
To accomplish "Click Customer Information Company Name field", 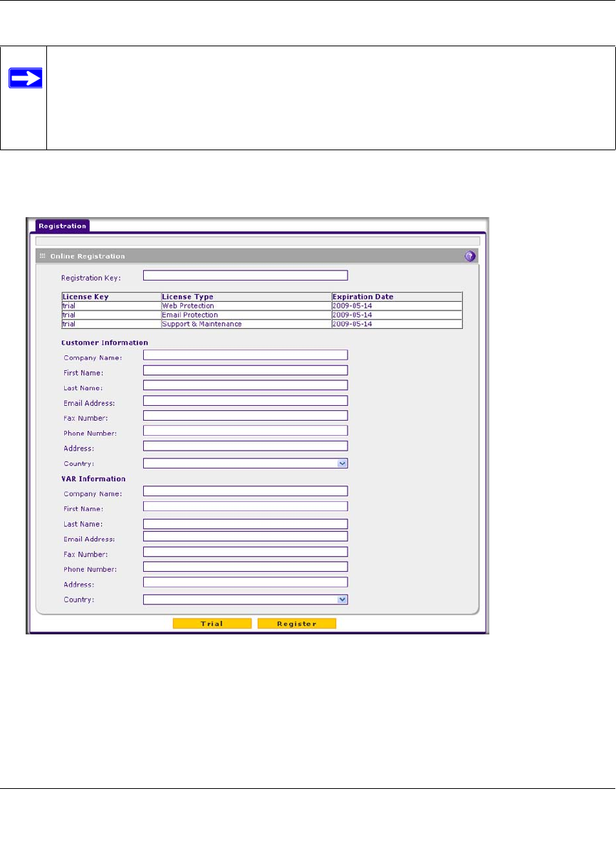I will click(245, 355).
